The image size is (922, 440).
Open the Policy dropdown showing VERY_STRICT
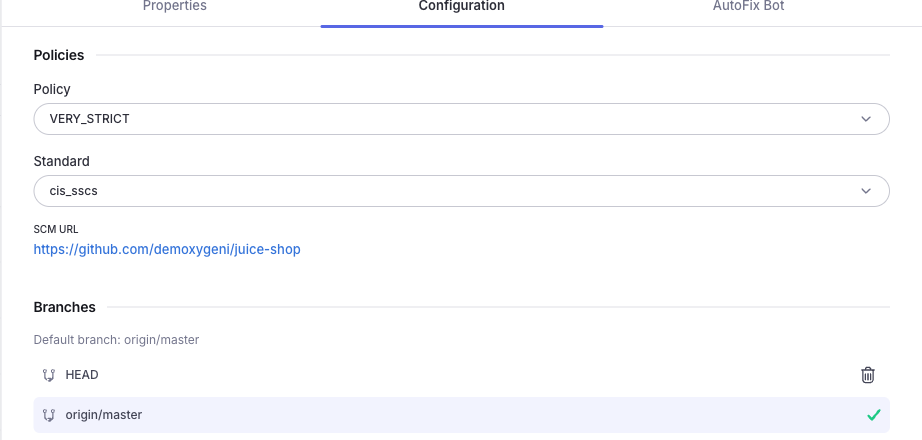pyautogui.click(x=462, y=119)
